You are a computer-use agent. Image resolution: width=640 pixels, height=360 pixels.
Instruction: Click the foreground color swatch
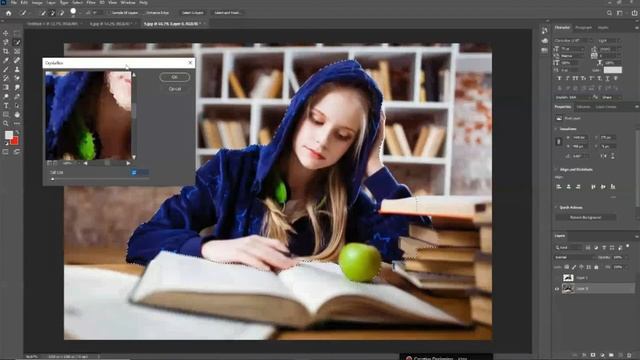pos(9,136)
